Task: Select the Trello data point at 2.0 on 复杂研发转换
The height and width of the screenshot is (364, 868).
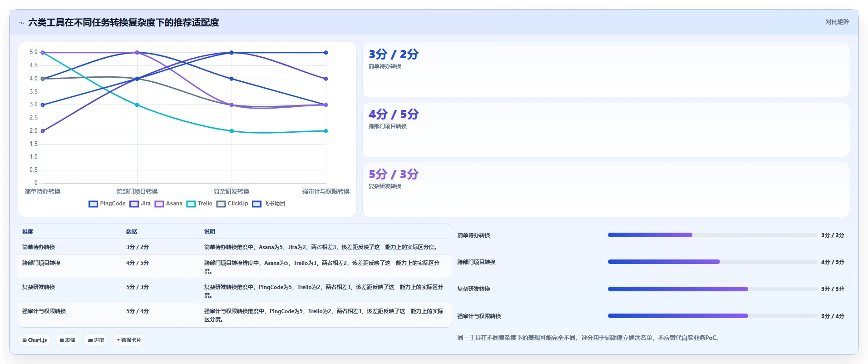Action: (232, 131)
